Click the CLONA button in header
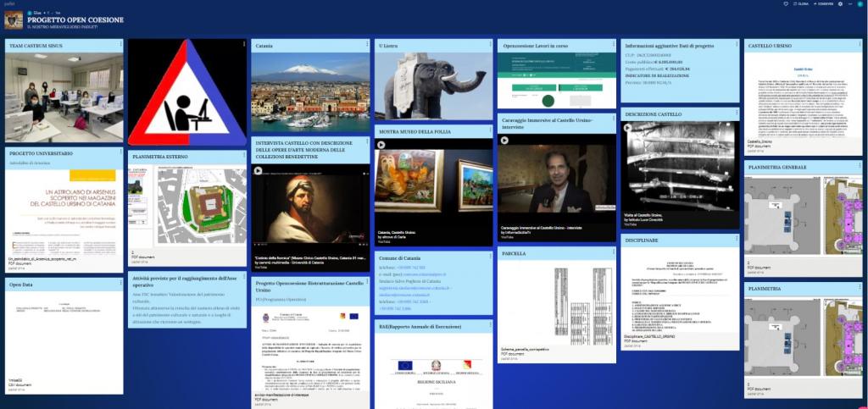 [x=801, y=4]
